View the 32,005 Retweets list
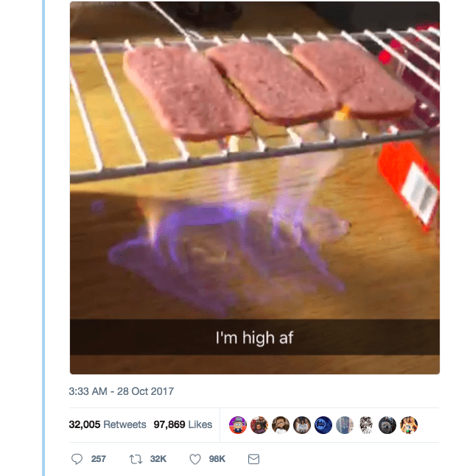 click(x=108, y=424)
